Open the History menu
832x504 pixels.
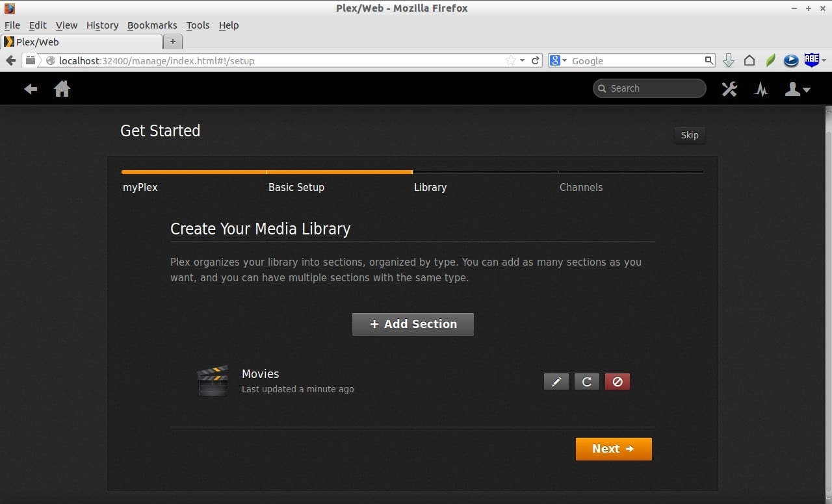pos(102,25)
